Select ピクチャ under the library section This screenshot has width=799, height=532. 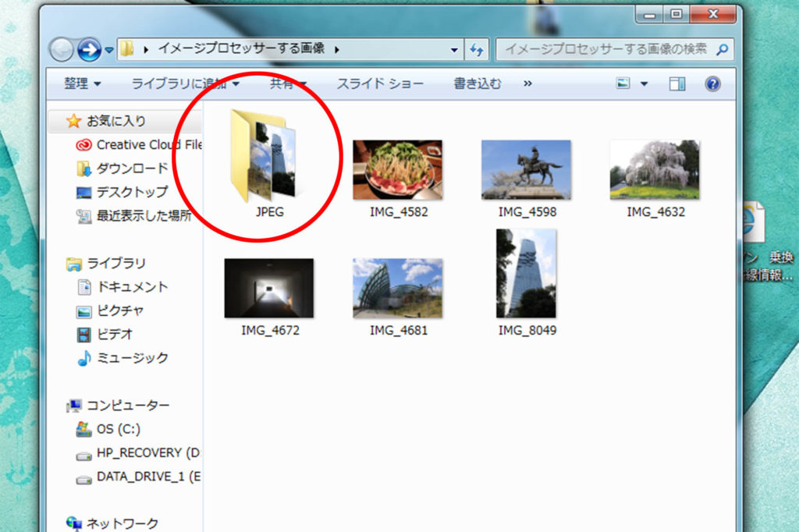point(120,310)
